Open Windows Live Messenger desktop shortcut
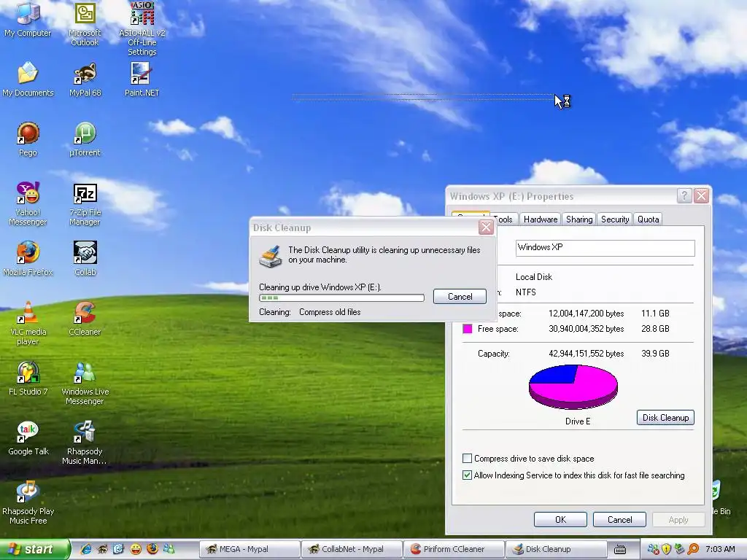 pos(85,383)
